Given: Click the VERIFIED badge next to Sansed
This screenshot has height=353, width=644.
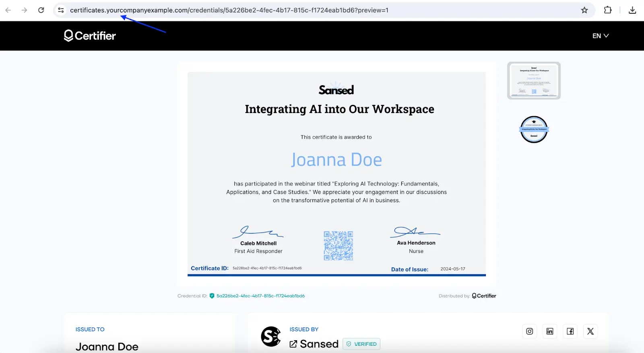Looking at the screenshot, I should 361,344.
